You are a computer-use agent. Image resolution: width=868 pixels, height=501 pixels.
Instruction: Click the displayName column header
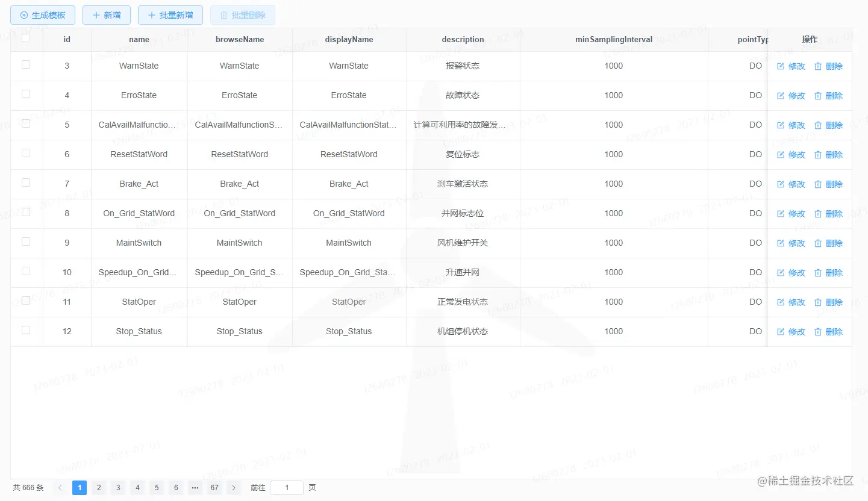349,40
